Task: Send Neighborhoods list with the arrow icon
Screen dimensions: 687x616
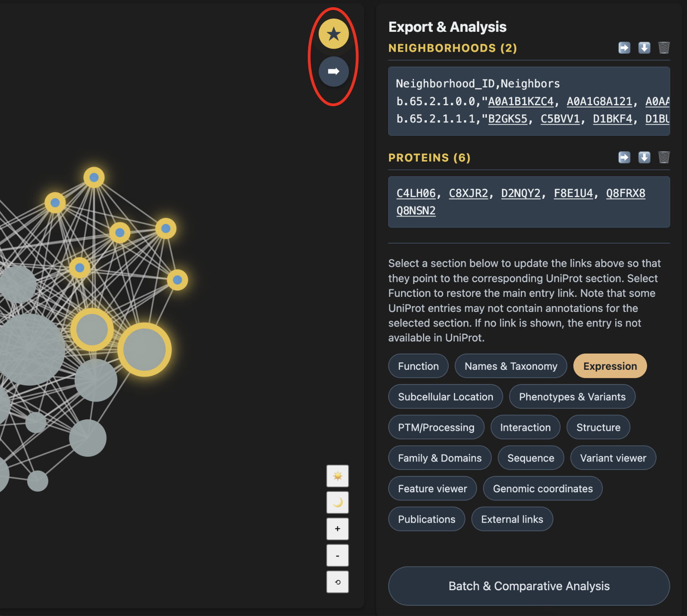Action: [x=624, y=48]
